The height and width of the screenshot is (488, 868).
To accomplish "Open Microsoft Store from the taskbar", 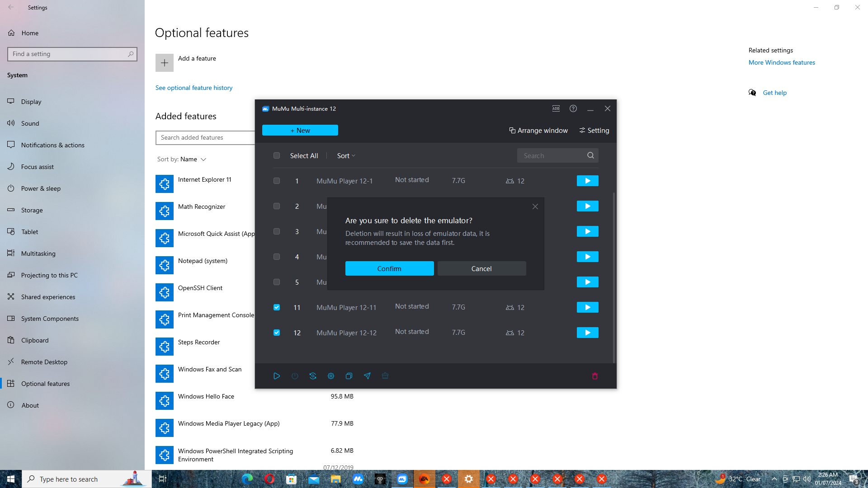I will click(x=292, y=479).
